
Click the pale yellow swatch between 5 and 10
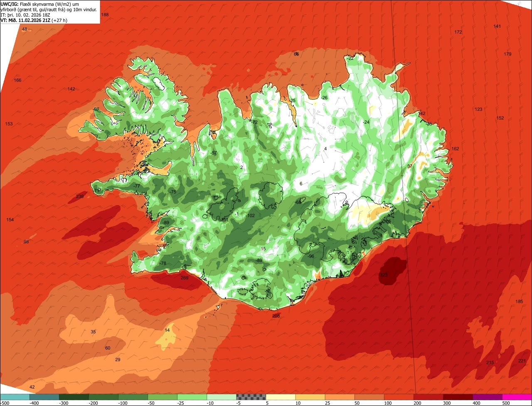[281, 397]
